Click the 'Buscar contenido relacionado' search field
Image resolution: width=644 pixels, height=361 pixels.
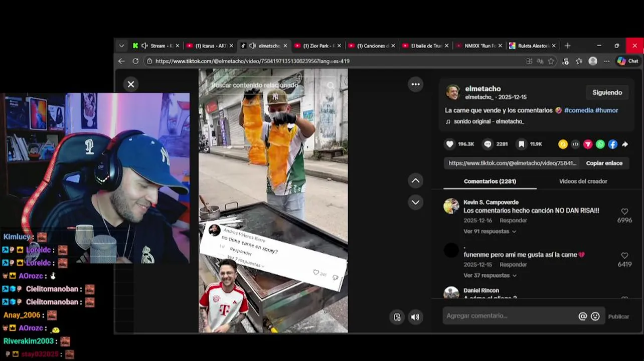pyautogui.click(x=254, y=85)
